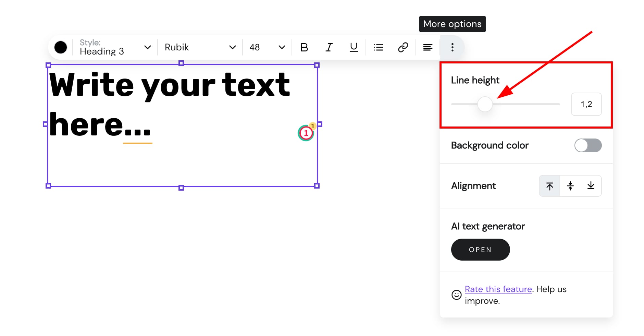The image size is (644, 336).
Task: Align text to vertical middle
Action: tap(570, 186)
